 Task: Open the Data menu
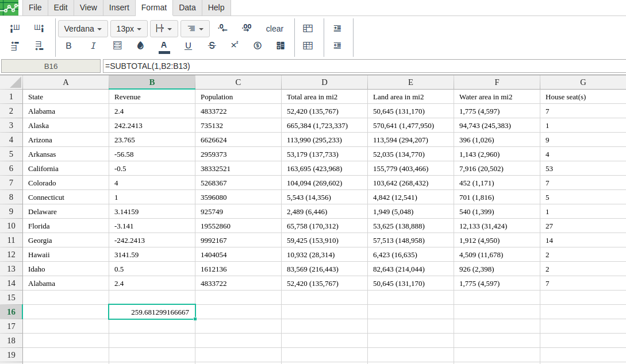point(187,7)
